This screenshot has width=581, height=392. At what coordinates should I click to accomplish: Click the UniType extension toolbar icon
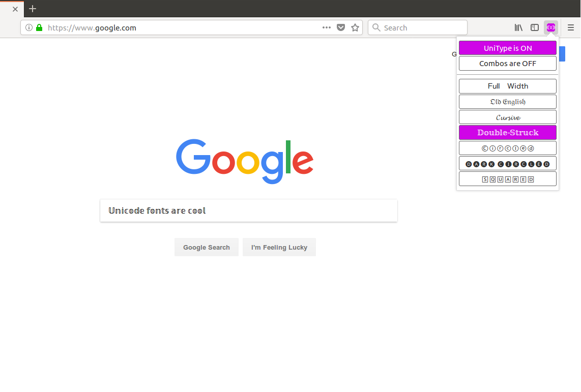coord(551,27)
